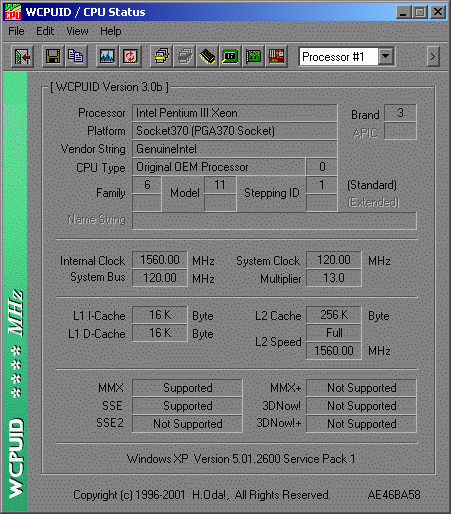The image size is (451, 514).
Task: Click the Save floppy disk icon
Action: point(53,56)
